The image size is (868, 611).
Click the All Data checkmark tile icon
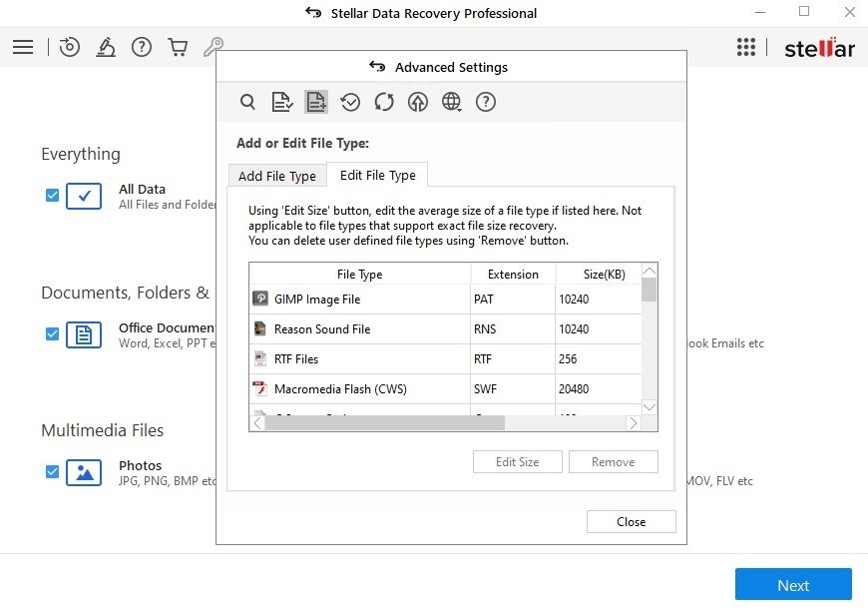pyautogui.click(x=84, y=196)
